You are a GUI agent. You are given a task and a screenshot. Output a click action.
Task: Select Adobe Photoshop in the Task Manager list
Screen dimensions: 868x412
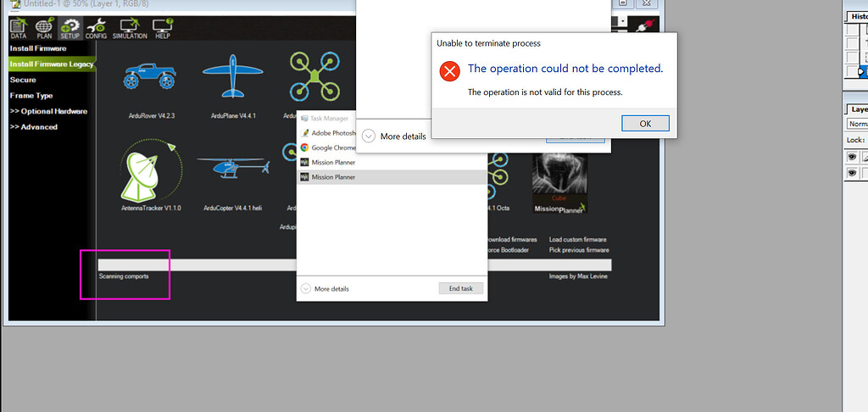click(x=326, y=133)
